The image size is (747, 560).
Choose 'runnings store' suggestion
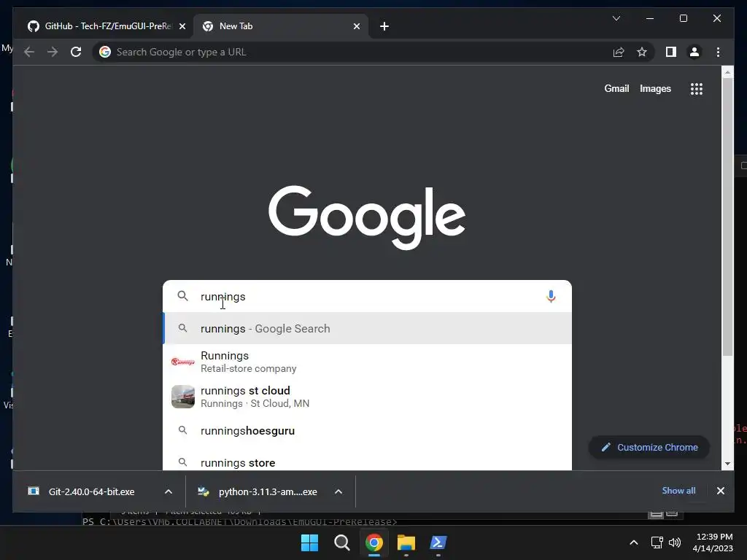368,462
